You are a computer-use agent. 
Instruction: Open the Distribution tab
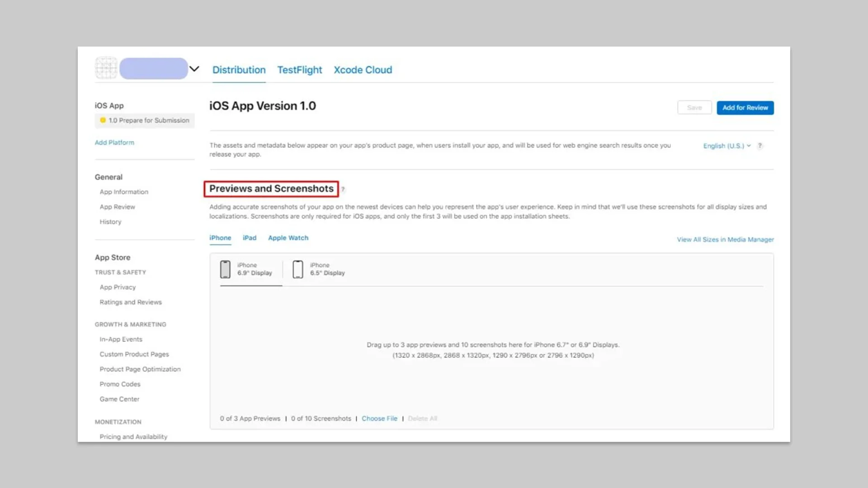[239, 70]
